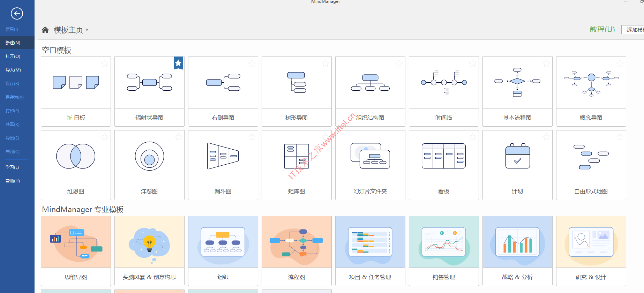Select the 自由形式地图 freeform map icon
Screen dimensions: 644x293
591,157
